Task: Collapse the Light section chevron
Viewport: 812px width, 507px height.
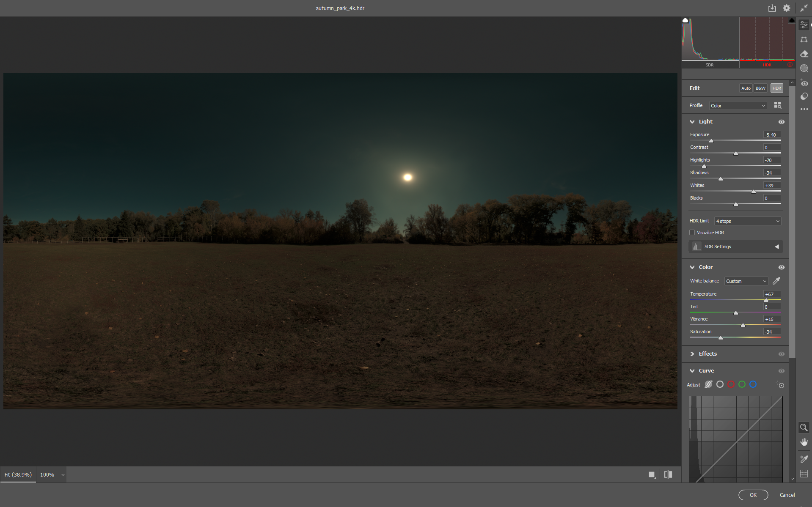Action: pyautogui.click(x=692, y=122)
